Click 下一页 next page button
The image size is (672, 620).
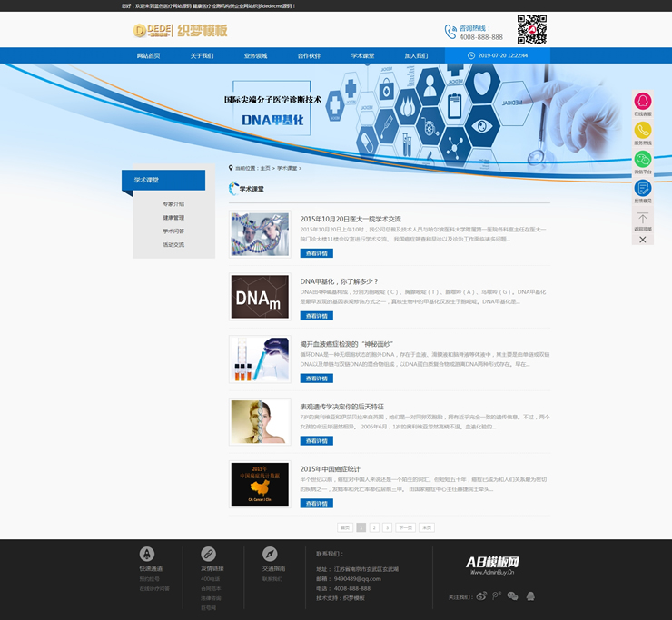pyautogui.click(x=405, y=527)
